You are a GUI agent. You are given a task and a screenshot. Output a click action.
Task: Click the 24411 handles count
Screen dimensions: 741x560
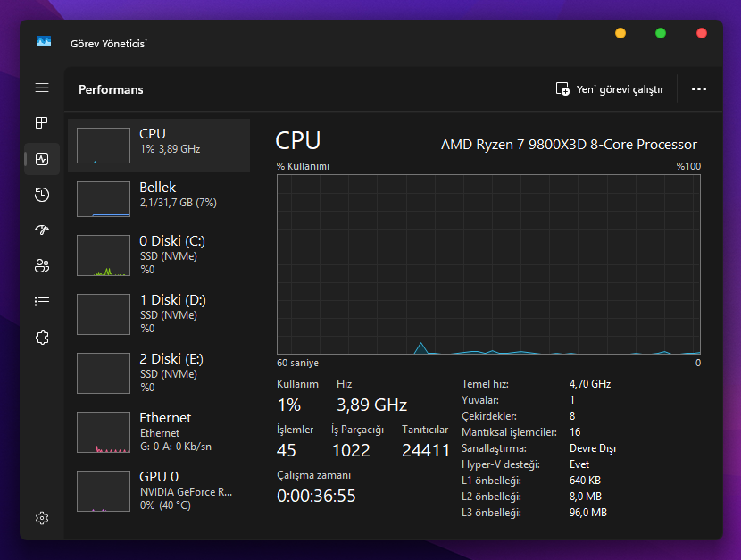[425, 450]
